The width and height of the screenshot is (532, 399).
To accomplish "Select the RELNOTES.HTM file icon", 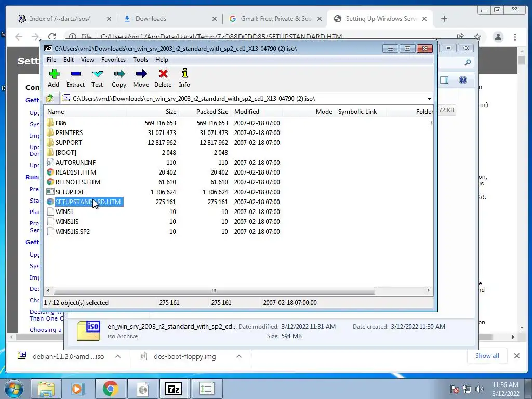I will (50, 182).
